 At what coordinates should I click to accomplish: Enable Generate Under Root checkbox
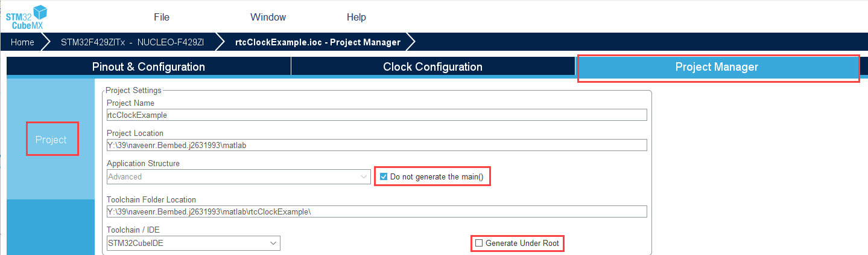479,244
